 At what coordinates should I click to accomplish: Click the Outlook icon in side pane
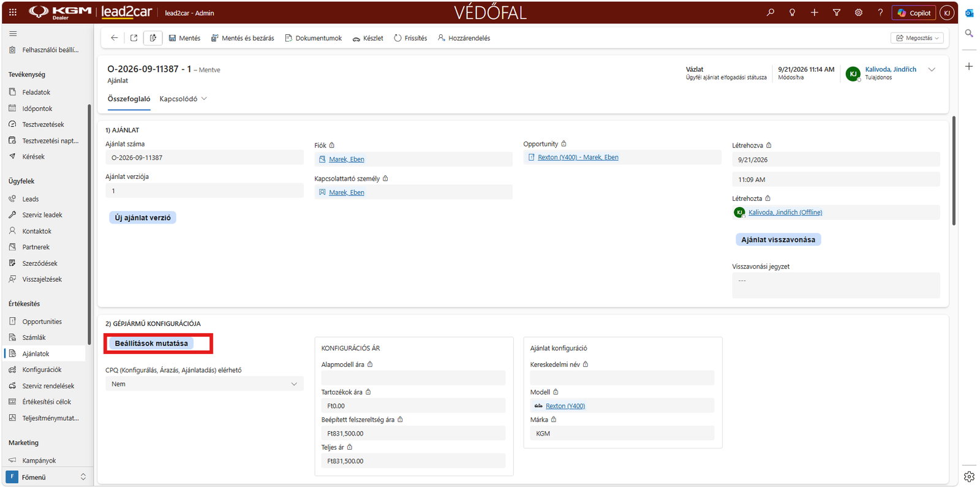(969, 13)
